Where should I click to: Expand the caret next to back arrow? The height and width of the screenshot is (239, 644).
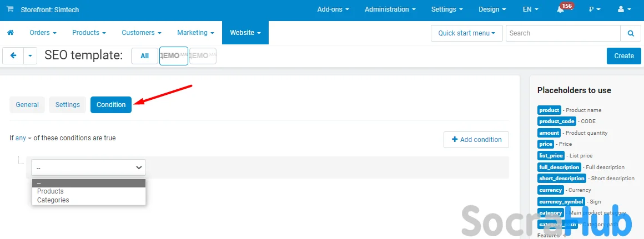(30, 55)
